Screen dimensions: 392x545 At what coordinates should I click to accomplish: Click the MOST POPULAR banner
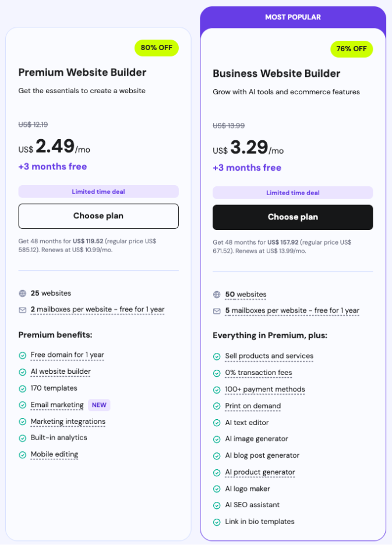(x=292, y=17)
